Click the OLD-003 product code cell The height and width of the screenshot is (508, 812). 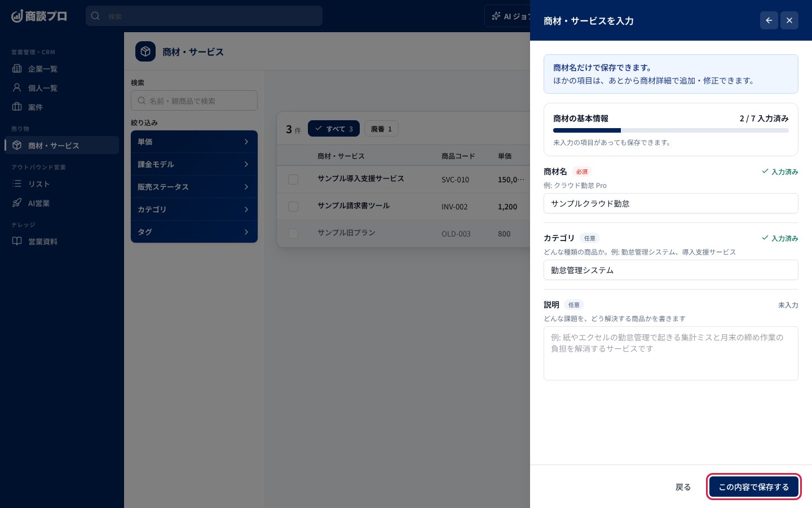coord(456,234)
